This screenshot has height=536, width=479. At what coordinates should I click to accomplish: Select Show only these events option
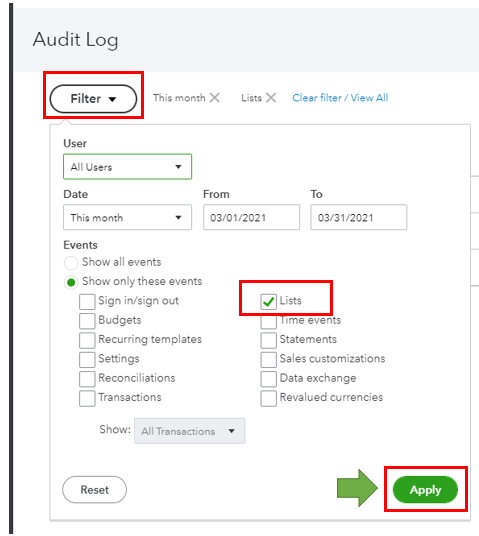click(71, 282)
